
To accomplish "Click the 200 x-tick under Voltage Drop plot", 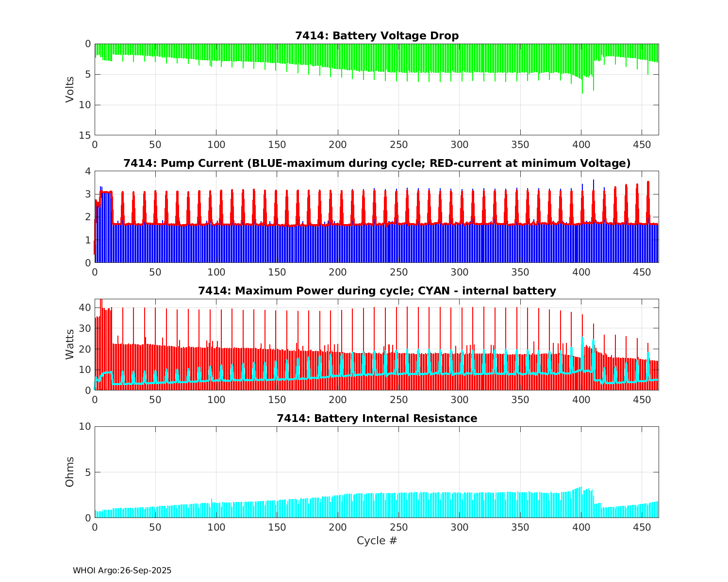I will (x=338, y=145).
